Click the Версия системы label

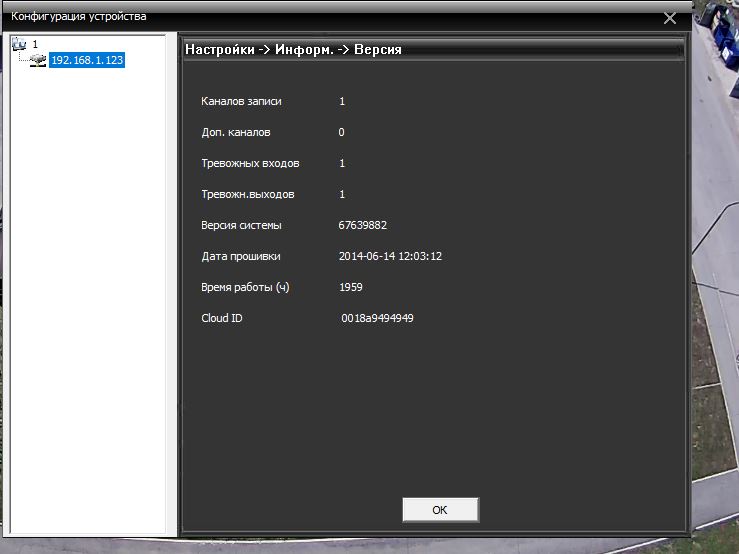241,225
